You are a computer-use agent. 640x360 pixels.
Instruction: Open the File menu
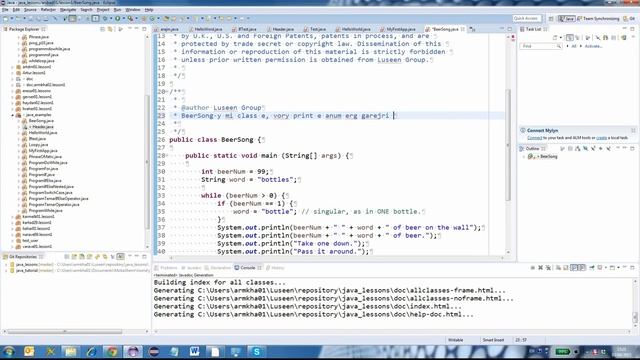pos(5,10)
